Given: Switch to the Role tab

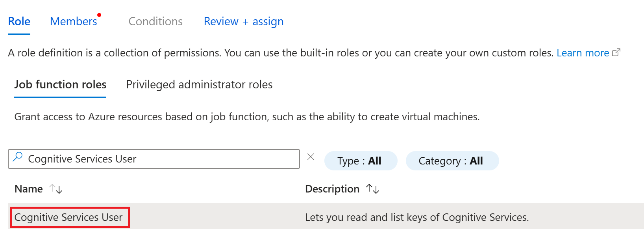Looking at the screenshot, I should pyautogui.click(x=19, y=22).
